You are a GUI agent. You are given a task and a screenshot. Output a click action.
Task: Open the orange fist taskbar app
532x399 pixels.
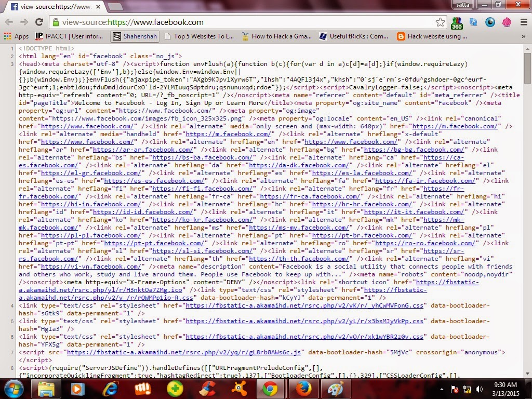143,389
